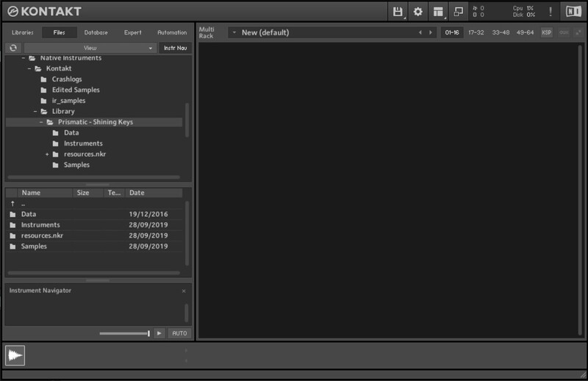Click the Native Instruments NI logo
This screenshot has width=588, height=381.
click(572, 11)
